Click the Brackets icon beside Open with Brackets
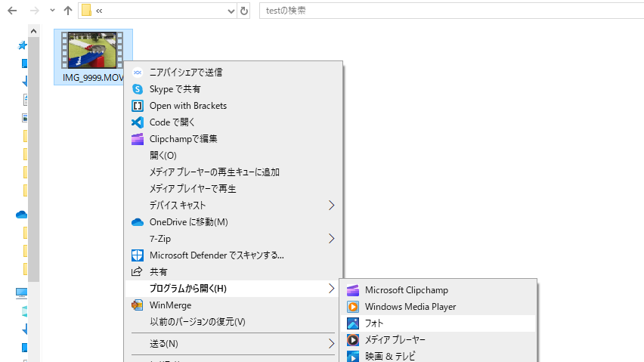The width and height of the screenshot is (644, 362). click(x=137, y=106)
